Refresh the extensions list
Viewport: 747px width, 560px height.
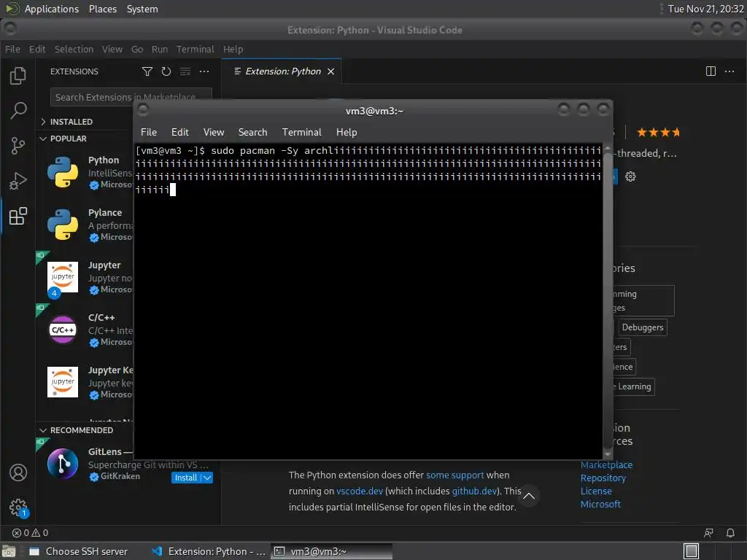[x=166, y=71]
